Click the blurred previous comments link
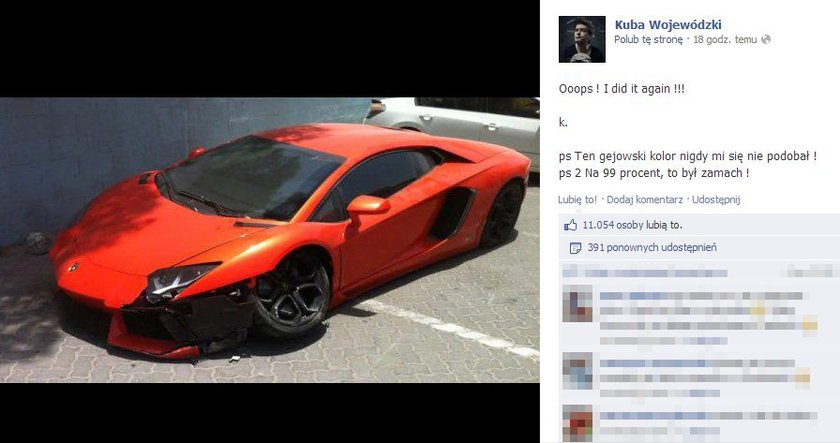 tap(645, 273)
